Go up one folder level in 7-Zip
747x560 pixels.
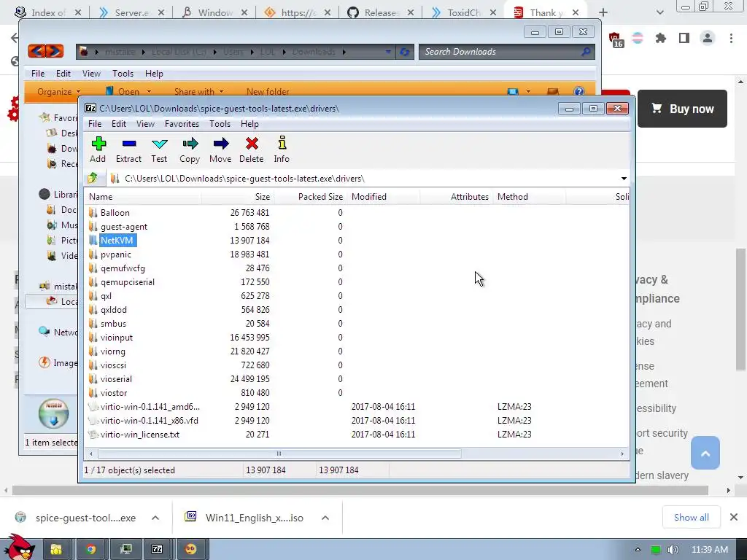pyautogui.click(x=93, y=178)
